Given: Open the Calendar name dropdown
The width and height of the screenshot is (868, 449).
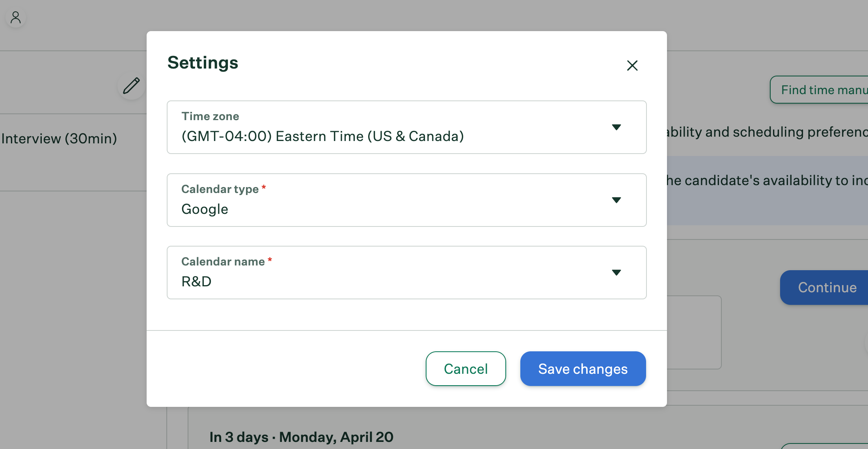Looking at the screenshot, I should point(406,272).
